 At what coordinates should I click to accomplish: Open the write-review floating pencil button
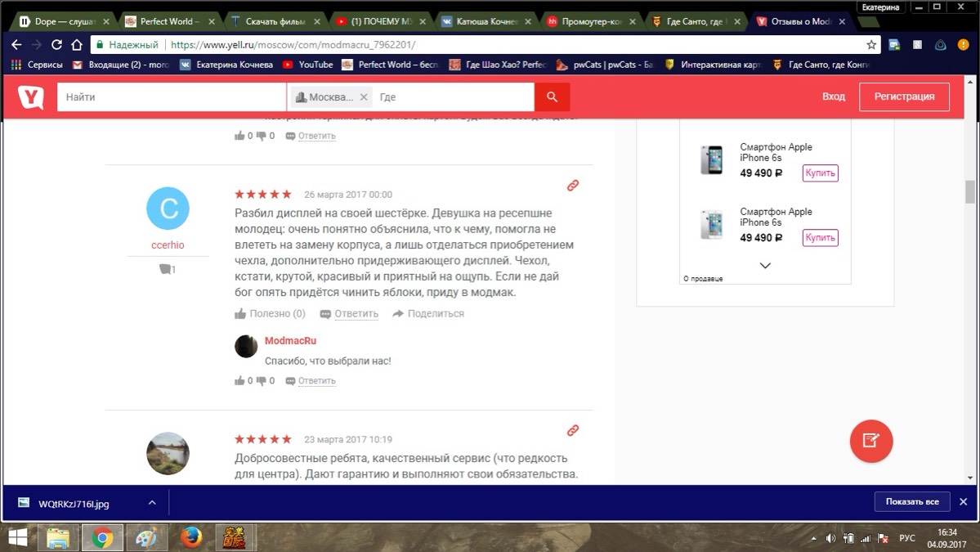coord(871,441)
